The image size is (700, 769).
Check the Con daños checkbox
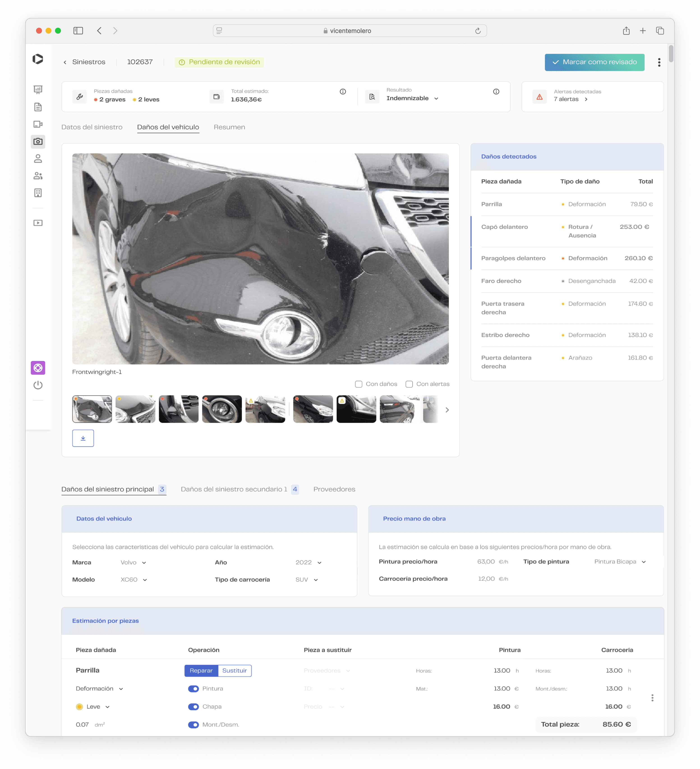pos(359,384)
